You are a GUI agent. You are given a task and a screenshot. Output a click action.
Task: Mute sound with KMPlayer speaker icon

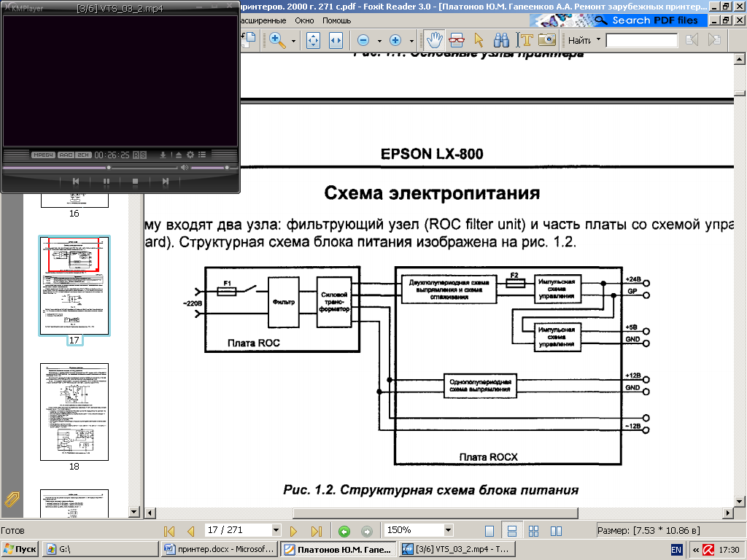tap(185, 168)
